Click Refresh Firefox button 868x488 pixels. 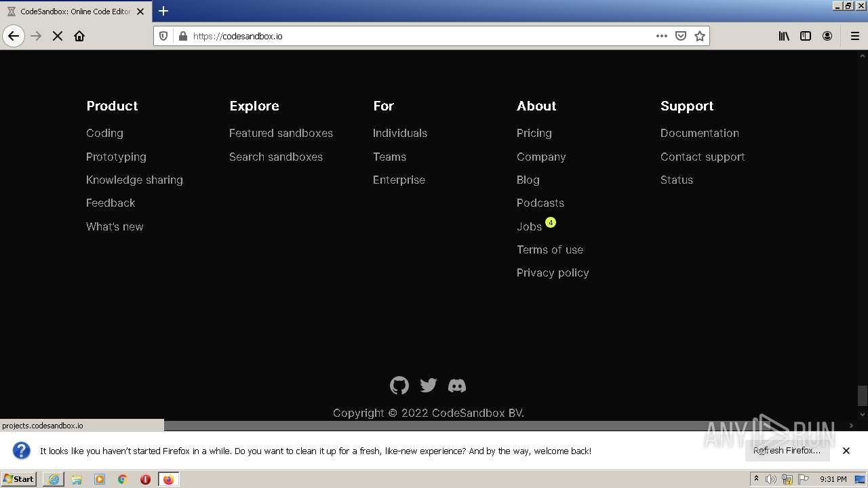click(787, 451)
